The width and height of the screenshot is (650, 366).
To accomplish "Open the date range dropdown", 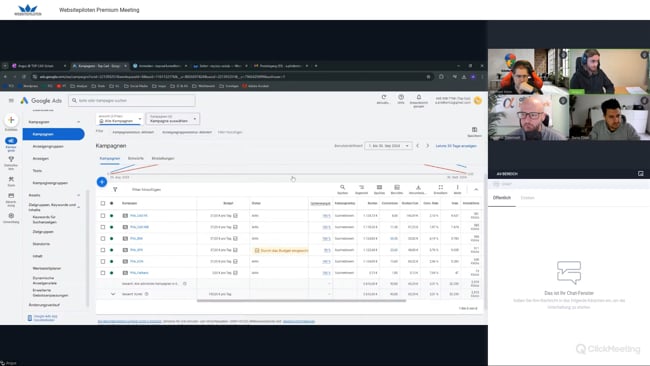I will click(x=388, y=146).
